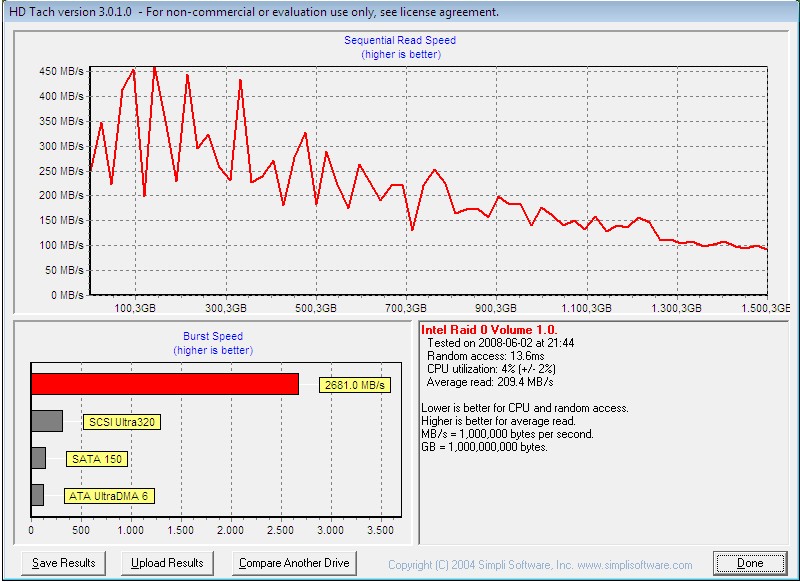The width and height of the screenshot is (800, 582).
Task: Click the 1.000 burst axis label
Action: pyautogui.click(x=131, y=530)
